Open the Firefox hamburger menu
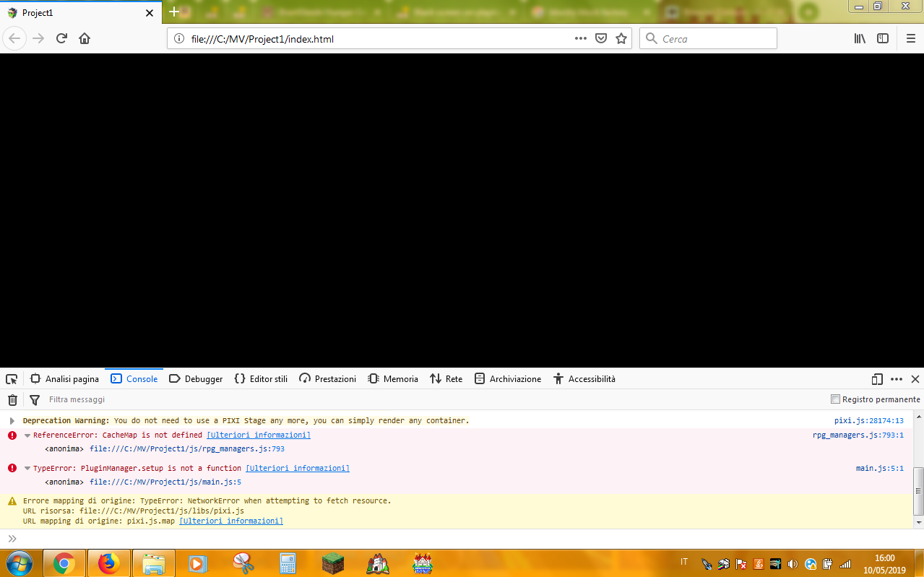This screenshot has height=577, width=924. (910, 38)
